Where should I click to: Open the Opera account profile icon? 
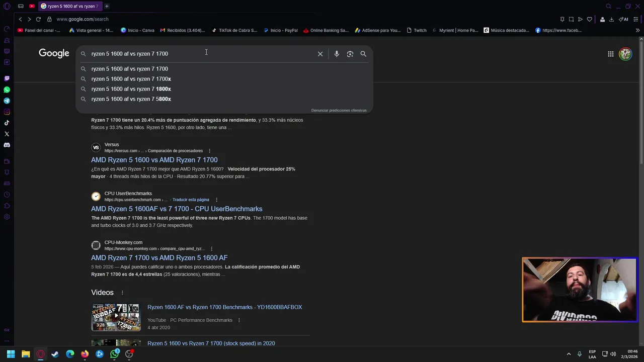(x=602, y=19)
